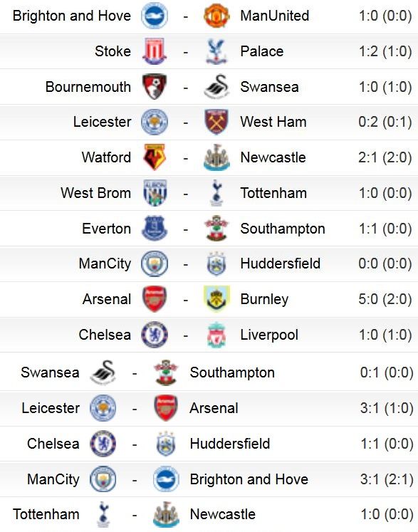Click the Bournemouth club badge
This screenshot has width=418, height=532.
[155, 86]
